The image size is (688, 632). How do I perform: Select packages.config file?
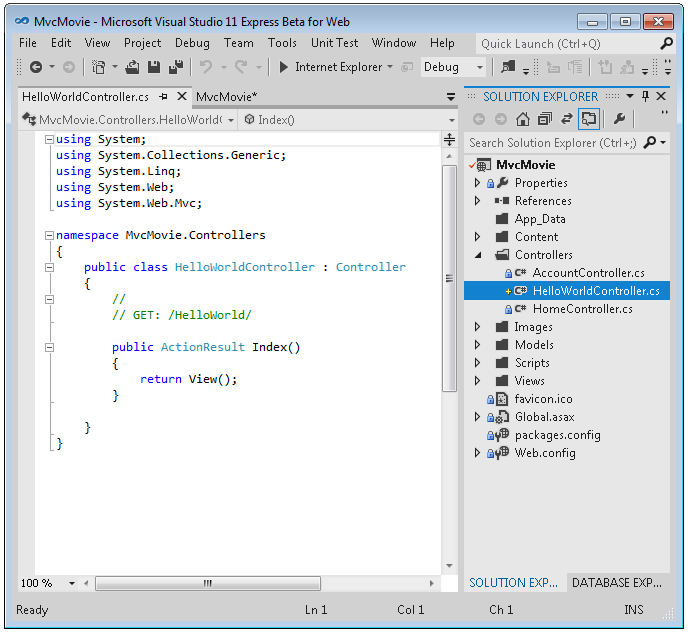557,435
